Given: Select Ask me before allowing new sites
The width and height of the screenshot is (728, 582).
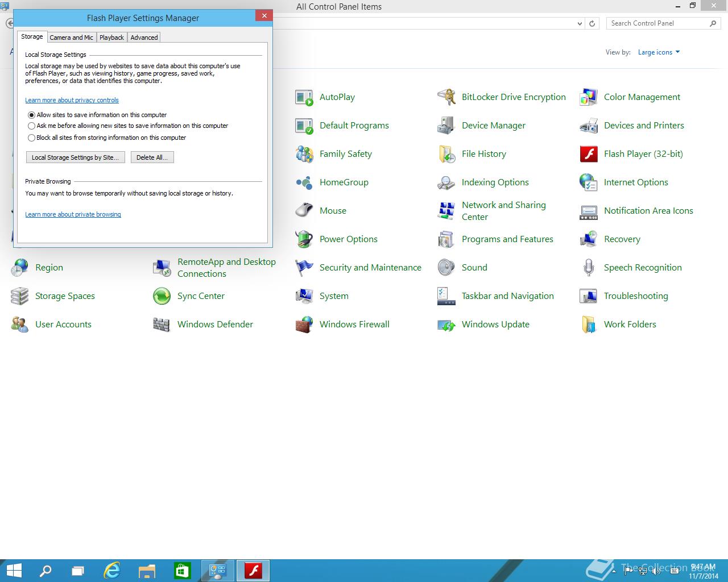Looking at the screenshot, I should tap(32, 126).
